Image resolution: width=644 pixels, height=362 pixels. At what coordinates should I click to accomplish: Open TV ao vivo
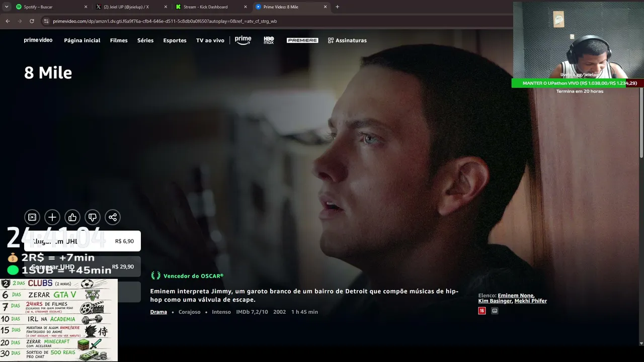click(x=210, y=40)
